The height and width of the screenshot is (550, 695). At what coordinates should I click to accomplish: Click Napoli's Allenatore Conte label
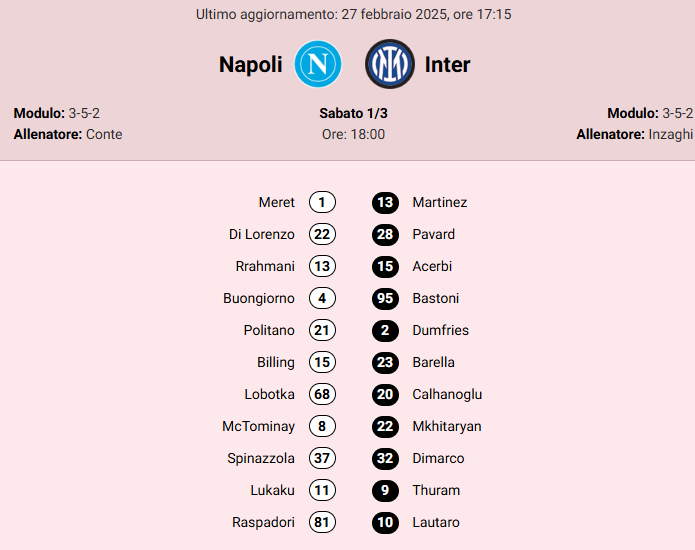point(68,134)
